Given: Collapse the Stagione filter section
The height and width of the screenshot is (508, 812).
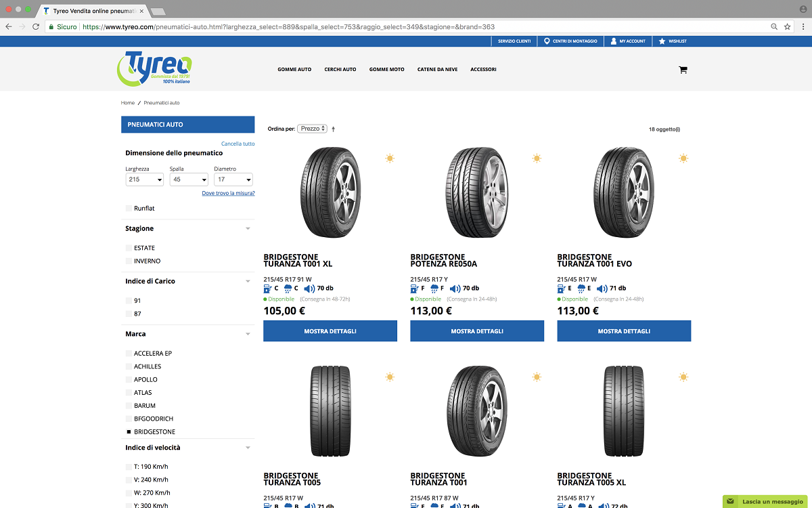Looking at the screenshot, I should coord(248,229).
